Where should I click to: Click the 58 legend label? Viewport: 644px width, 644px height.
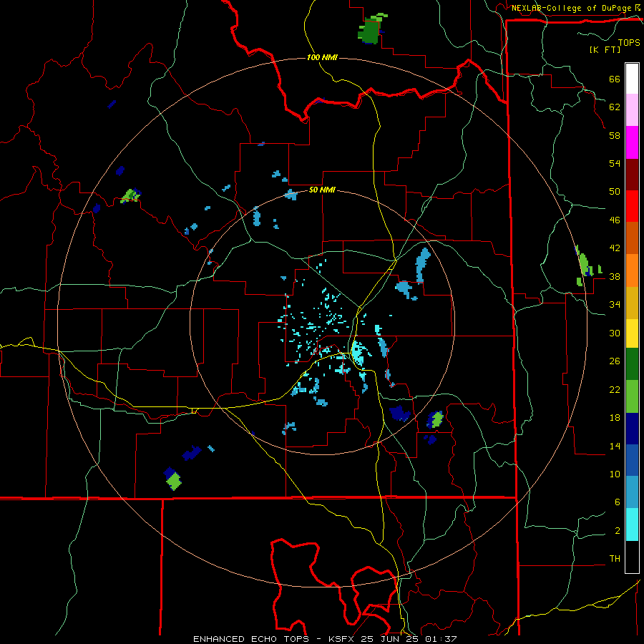(615, 135)
